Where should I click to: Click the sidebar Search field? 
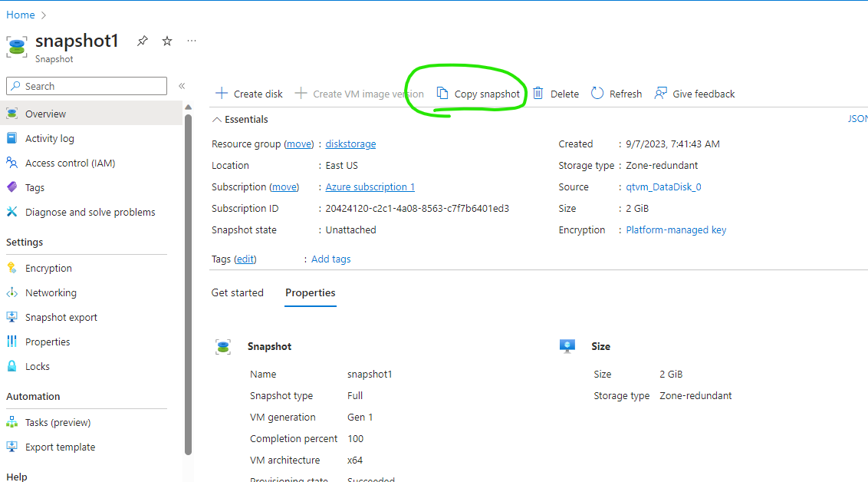(87, 86)
